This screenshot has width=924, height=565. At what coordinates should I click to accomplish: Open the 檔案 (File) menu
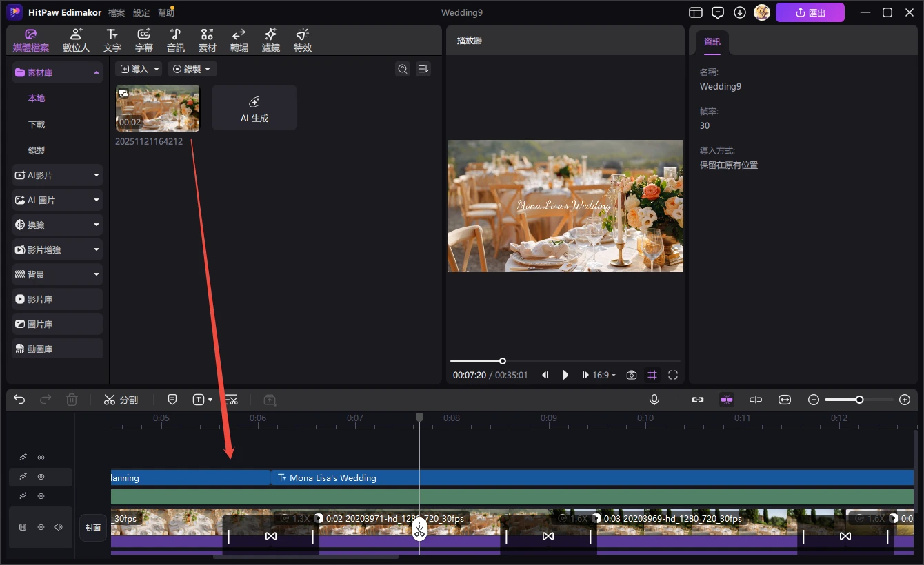(x=117, y=12)
